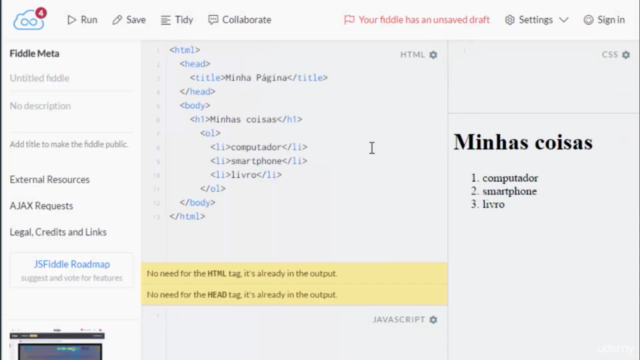Click the Collaborate chat bubble icon
The image size is (640, 360).
(x=213, y=20)
